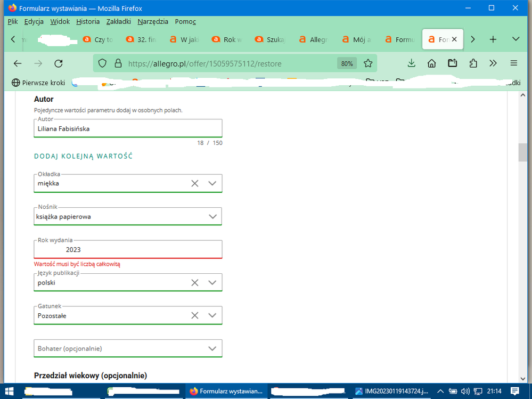Screen dimensions: 532x399
Task: Click the home page icon
Action: pyautogui.click(x=432, y=63)
